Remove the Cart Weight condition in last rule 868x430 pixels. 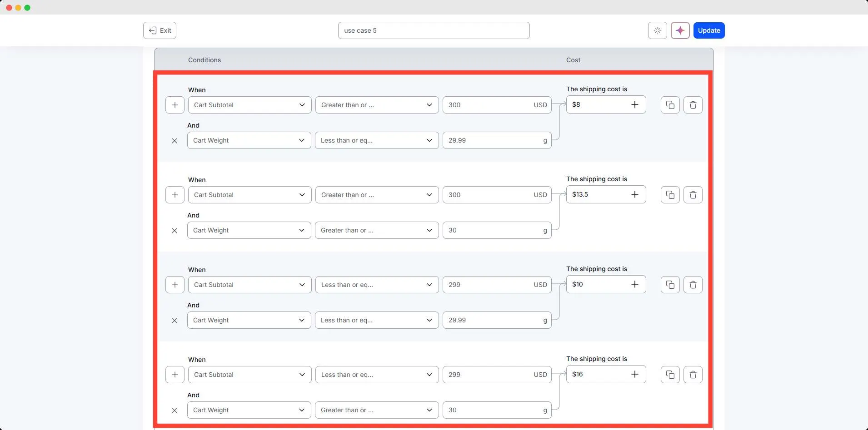point(175,410)
